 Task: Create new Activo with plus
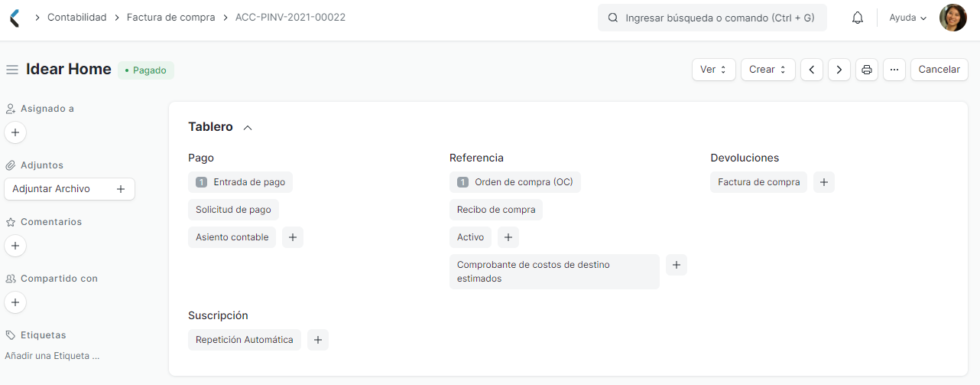pyautogui.click(x=508, y=237)
